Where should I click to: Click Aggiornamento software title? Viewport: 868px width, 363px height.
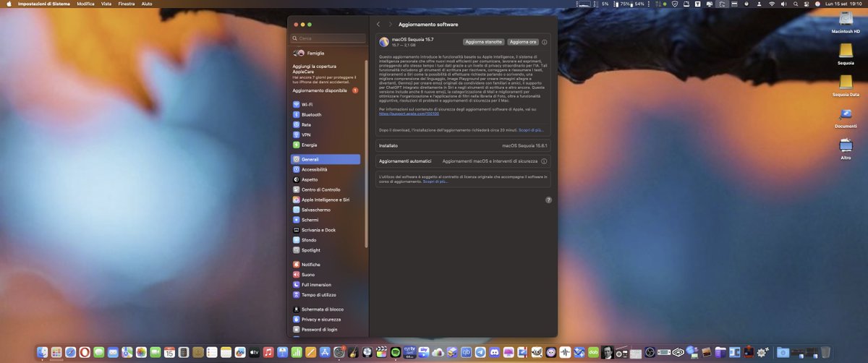click(x=428, y=25)
